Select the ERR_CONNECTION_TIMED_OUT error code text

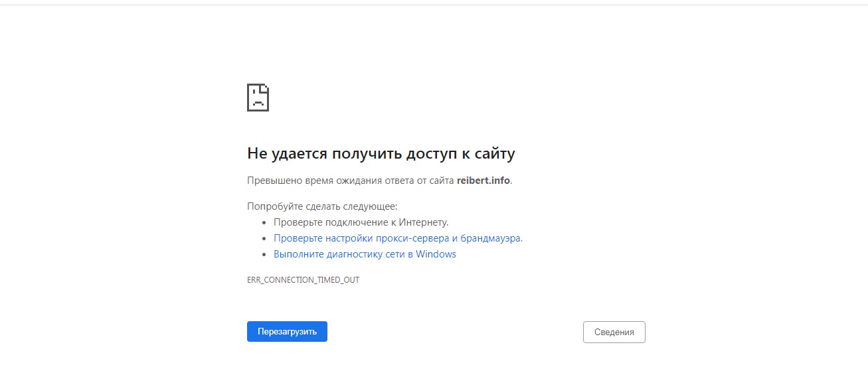tap(303, 280)
